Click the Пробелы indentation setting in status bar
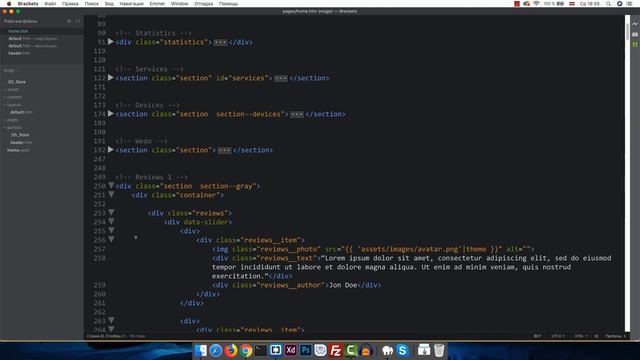This screenshot has width=640, height=360. (616, 336)
